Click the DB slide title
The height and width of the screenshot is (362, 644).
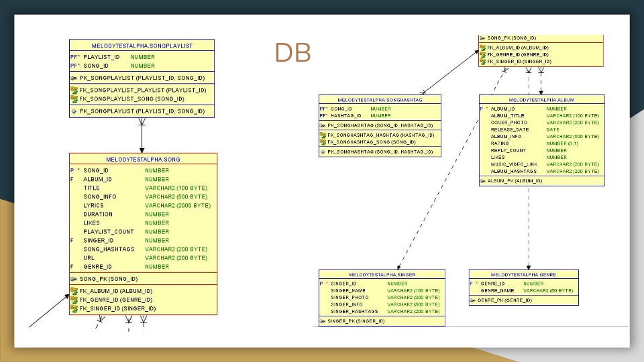coord(292,54)
